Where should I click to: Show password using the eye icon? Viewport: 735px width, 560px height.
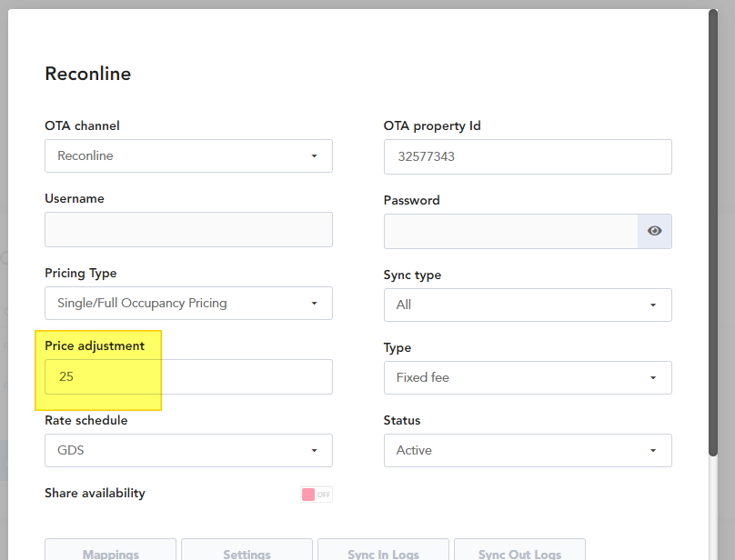point(654,231)
